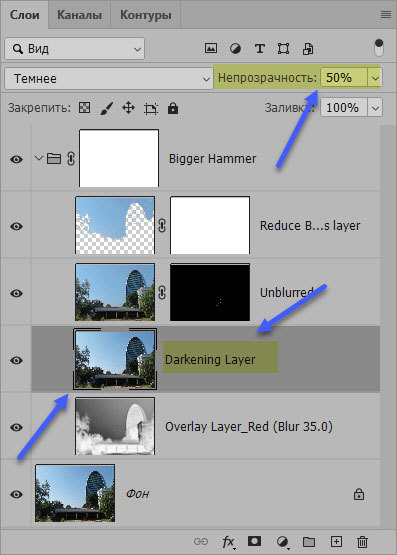The width and height of the screenshot is (397, 555).
Task: Hide the Unblurred layer
Action: 16,293
